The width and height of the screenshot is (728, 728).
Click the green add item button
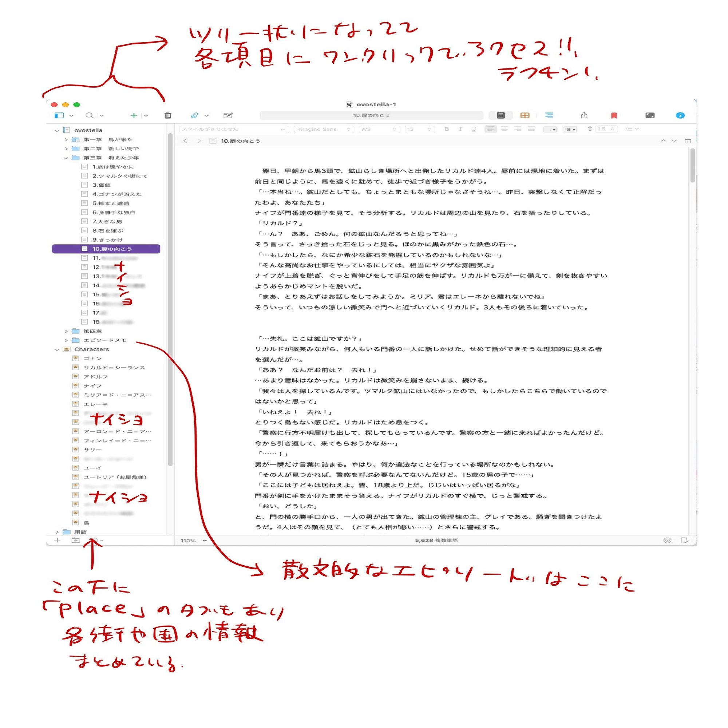coord(133,115)
